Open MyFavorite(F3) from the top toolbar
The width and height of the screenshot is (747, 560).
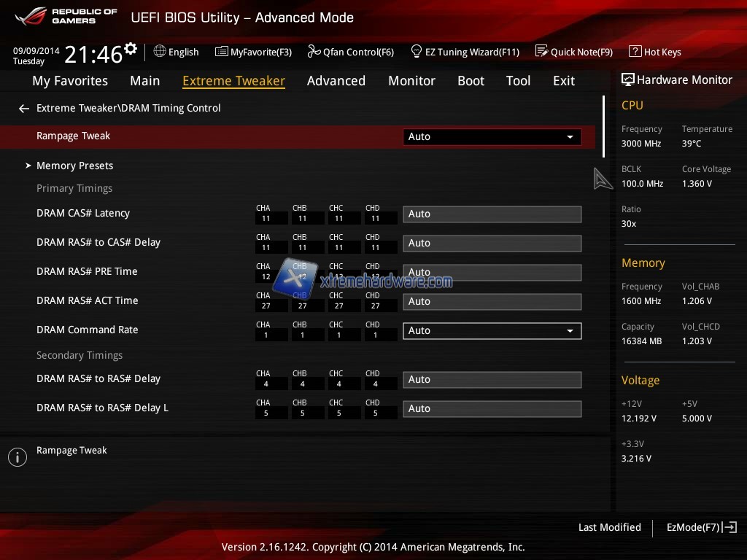[222, 52]
